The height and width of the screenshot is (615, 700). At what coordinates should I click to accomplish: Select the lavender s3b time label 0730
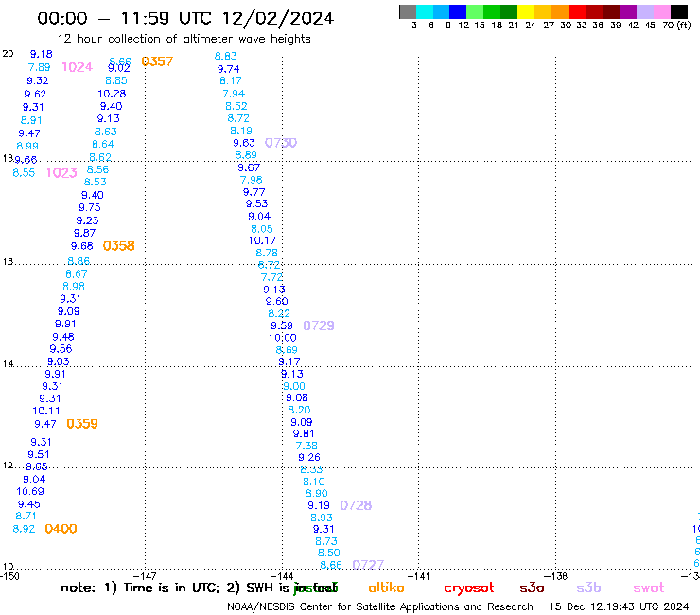[x=281, y=143]
